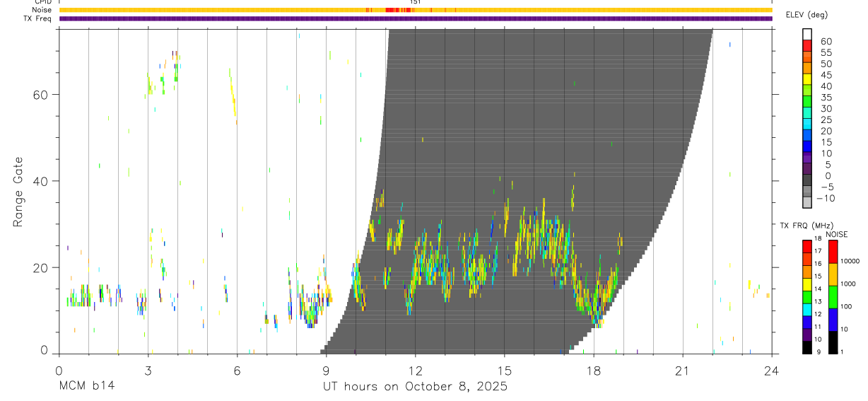Select the -10 elevation light gray swatch
The height and width of the screenshot is (401, 868).
(807, 202)
